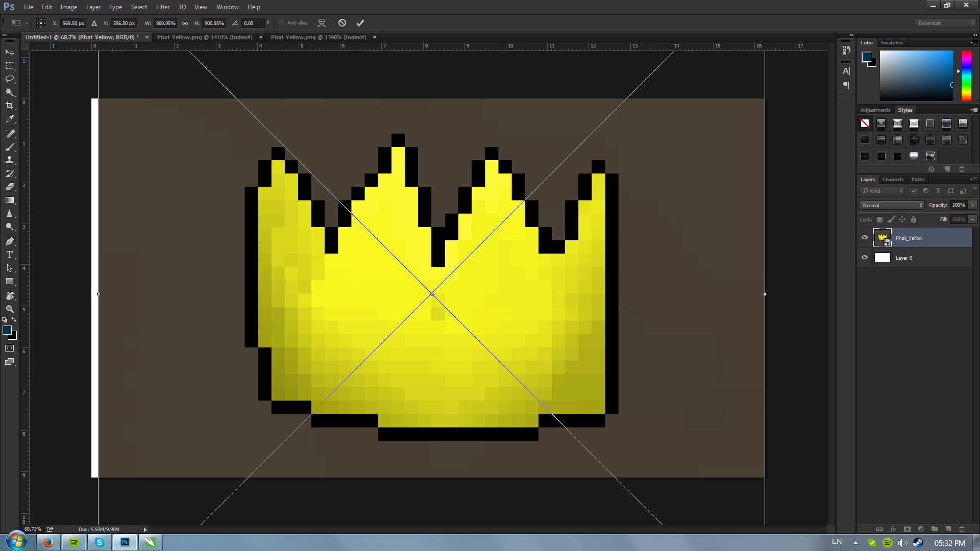This screenshot has height=551, width=980.
Task: Click the delete layer trash icon
Action: point(961,529)
